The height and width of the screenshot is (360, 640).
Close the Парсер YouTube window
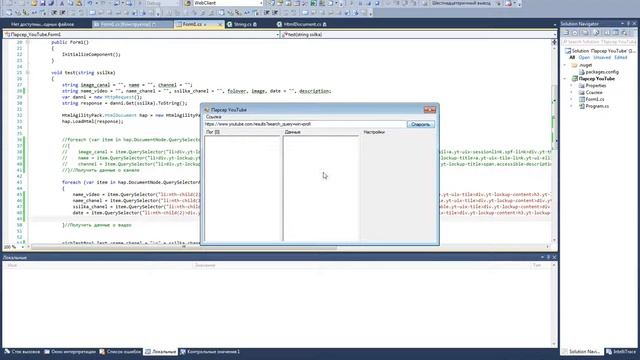[429, 109]
